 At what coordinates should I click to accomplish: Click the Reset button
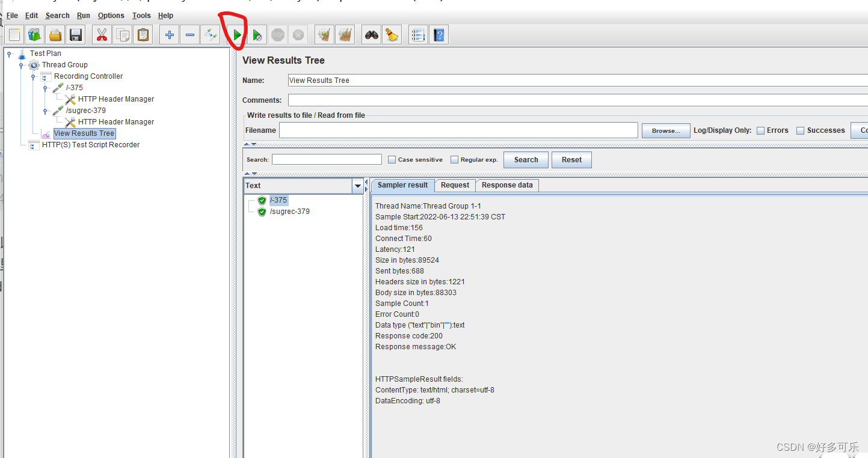point(571,160)
